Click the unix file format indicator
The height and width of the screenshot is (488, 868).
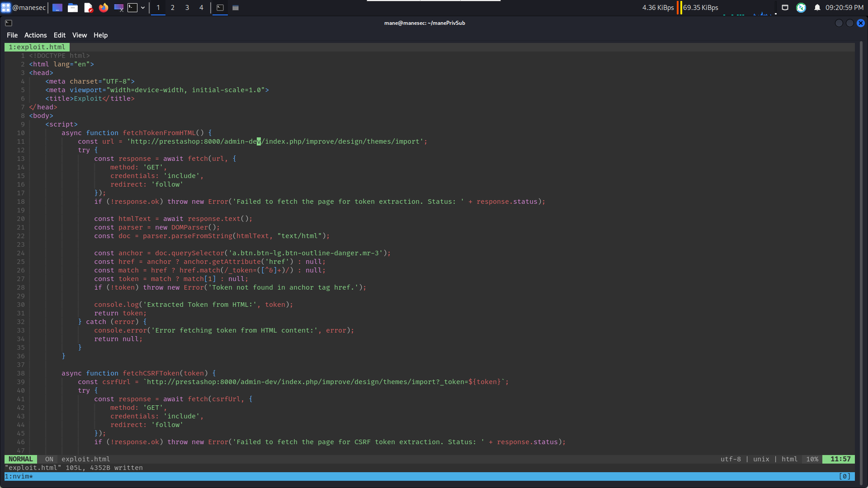[x=761, y=459]
